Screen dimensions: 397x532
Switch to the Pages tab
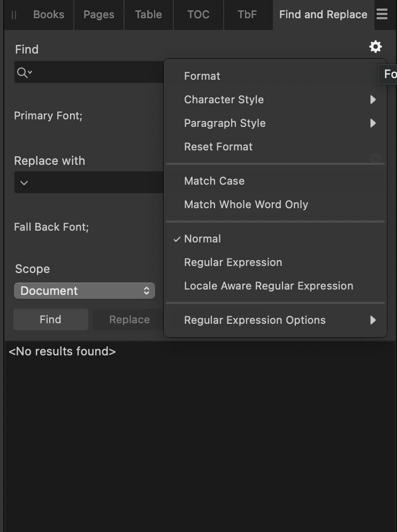[98, 14]
